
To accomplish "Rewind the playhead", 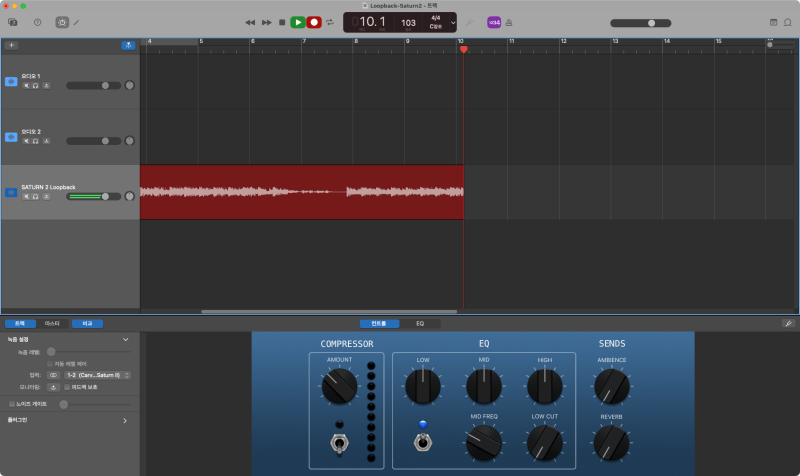I will point(250,22).
